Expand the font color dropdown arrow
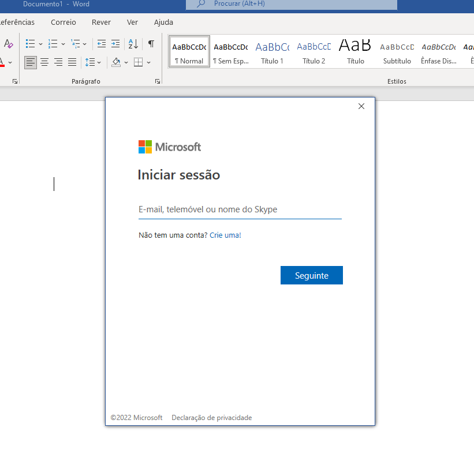The height and width of the screenshot is (476, 474). point(10,62)
